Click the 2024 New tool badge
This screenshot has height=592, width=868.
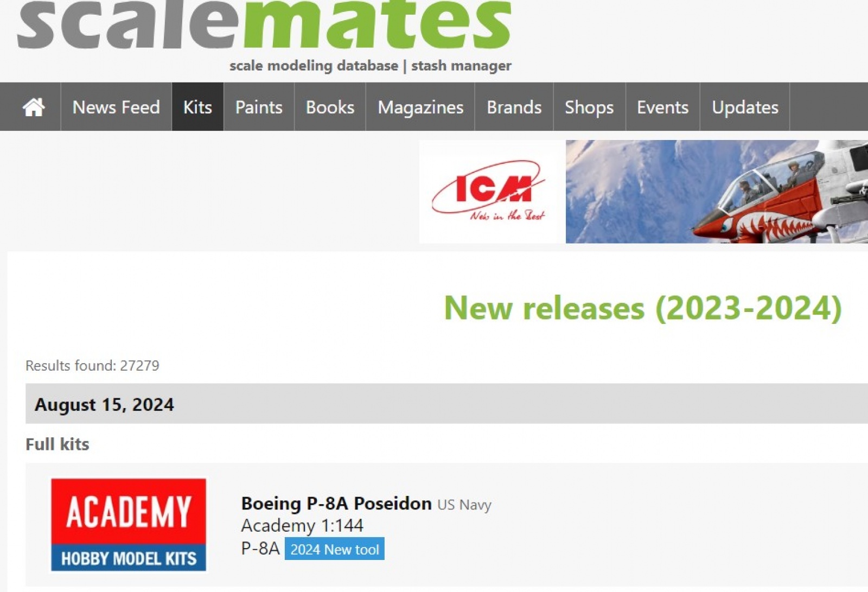point(334,549)
